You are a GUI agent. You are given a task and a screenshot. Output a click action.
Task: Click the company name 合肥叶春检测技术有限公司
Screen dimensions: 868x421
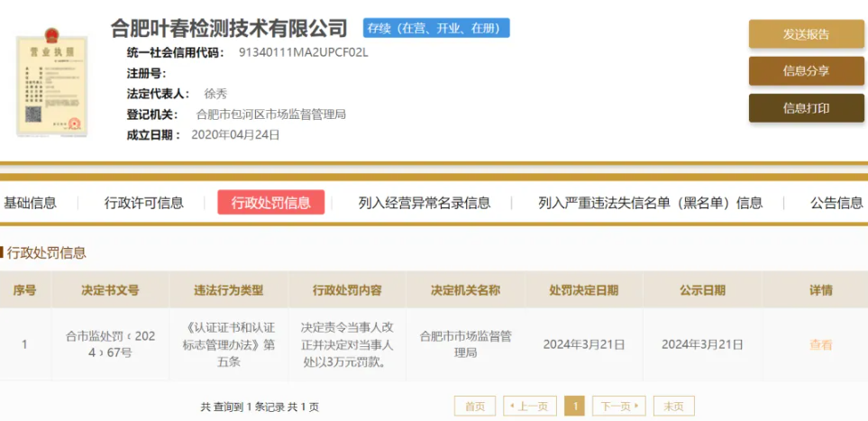coord(229,28)
